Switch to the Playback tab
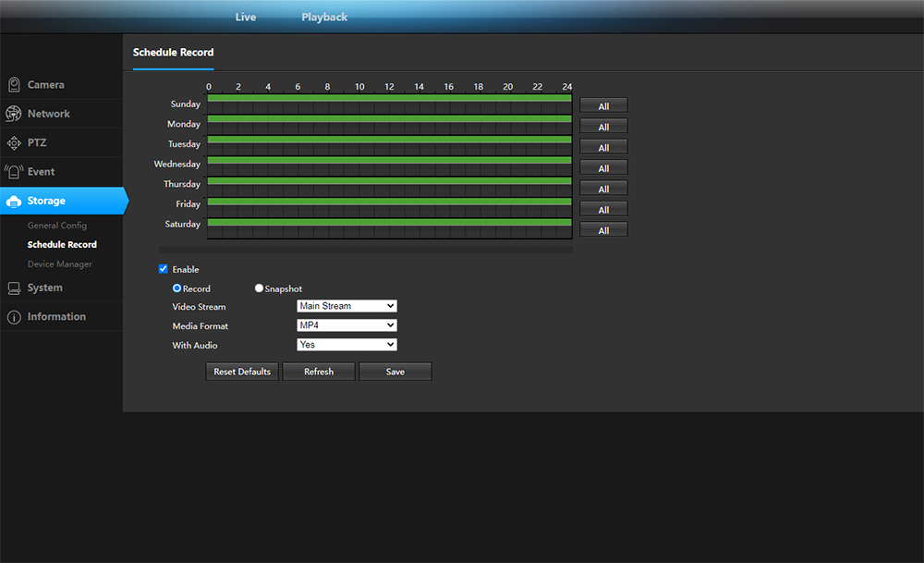The height and width of the screenshot is (563, 924). pos(324,17)
